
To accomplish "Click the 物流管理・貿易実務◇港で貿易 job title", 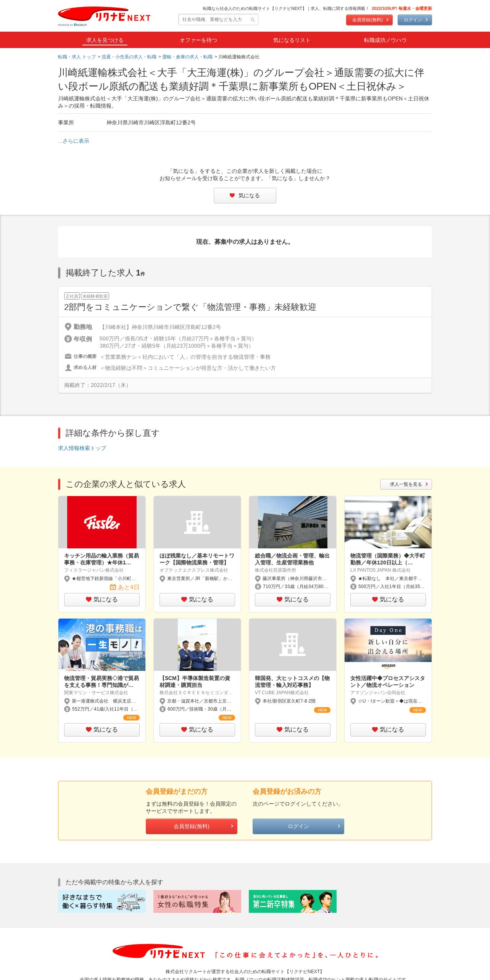I will [x=102, y=682].
